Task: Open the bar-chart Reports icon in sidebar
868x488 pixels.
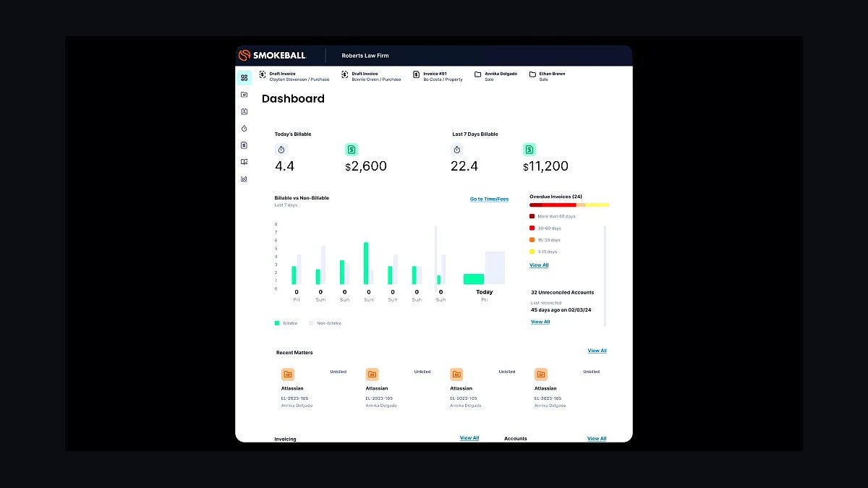Action: coord(244,179)
